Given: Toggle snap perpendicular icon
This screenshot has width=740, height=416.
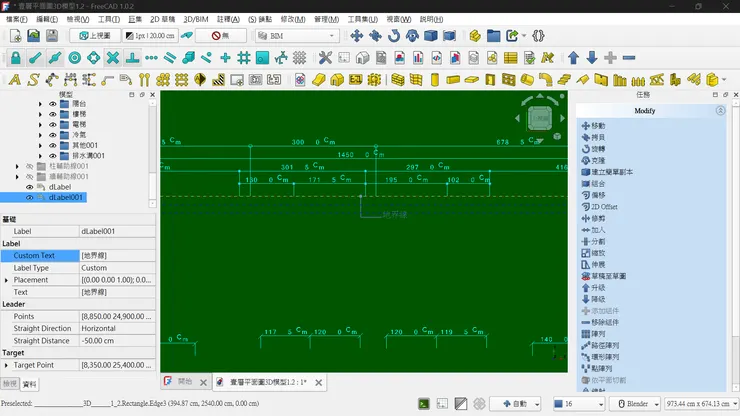Looking at the screenshot, I should click(x=132, y=58).
